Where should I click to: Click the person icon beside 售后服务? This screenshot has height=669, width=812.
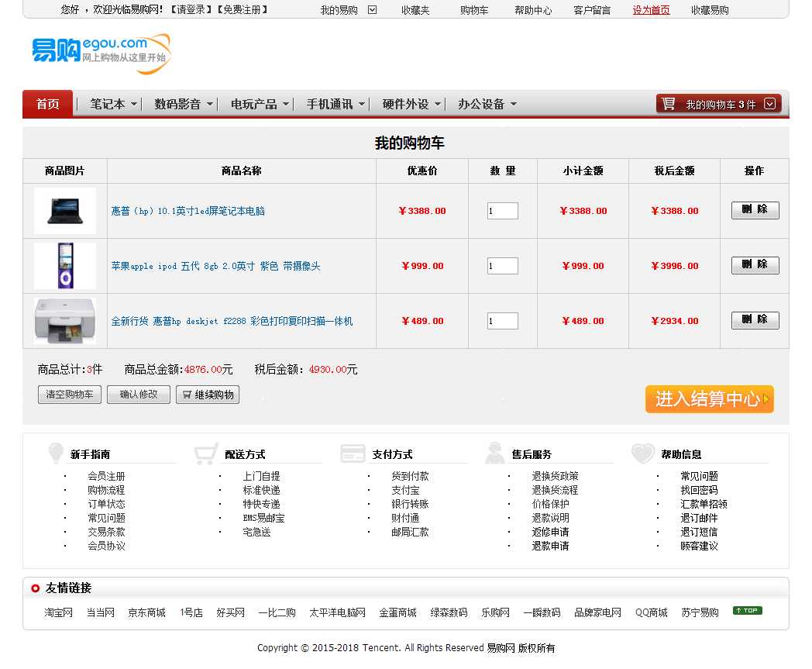[x=495, y=453]
